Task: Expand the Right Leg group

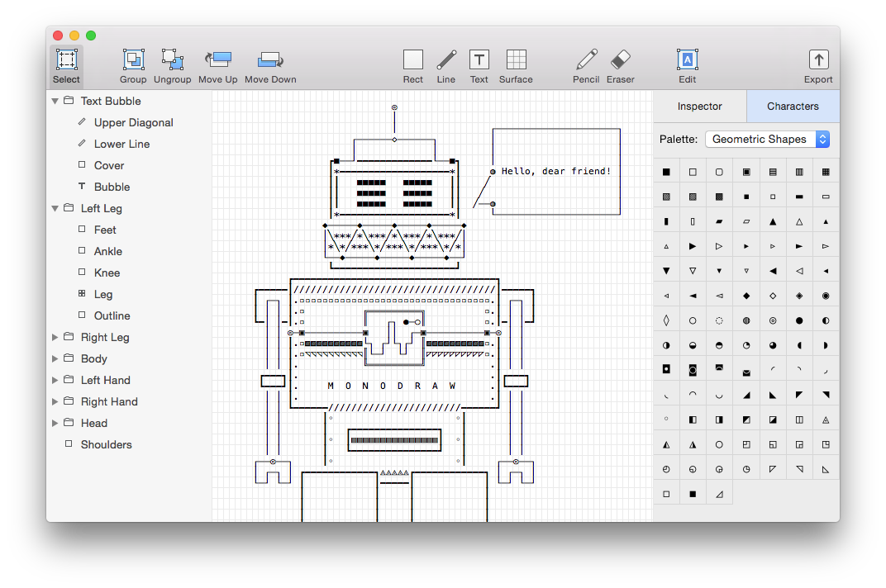Action: [55, 338]
